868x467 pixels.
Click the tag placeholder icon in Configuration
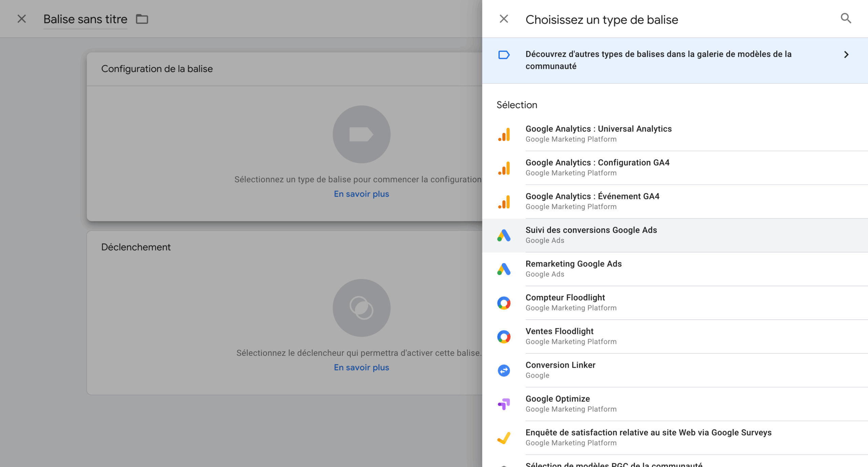(x=361, y=135)
